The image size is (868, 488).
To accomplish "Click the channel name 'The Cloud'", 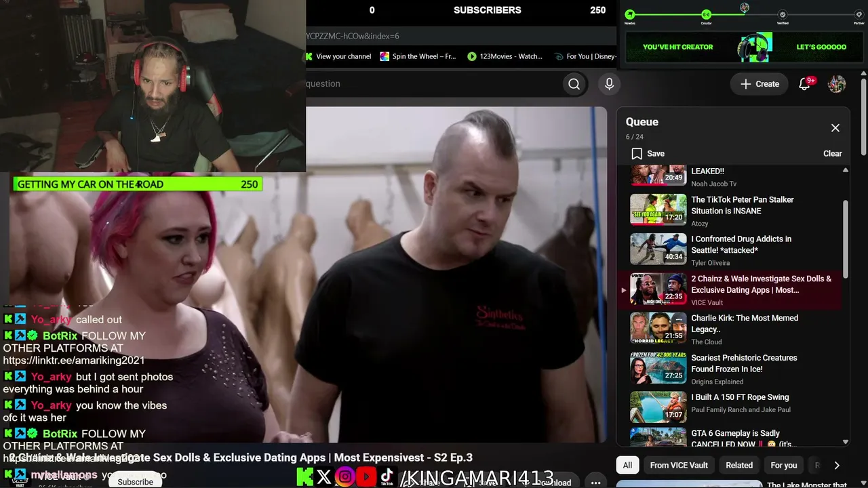I will point(707,342).
